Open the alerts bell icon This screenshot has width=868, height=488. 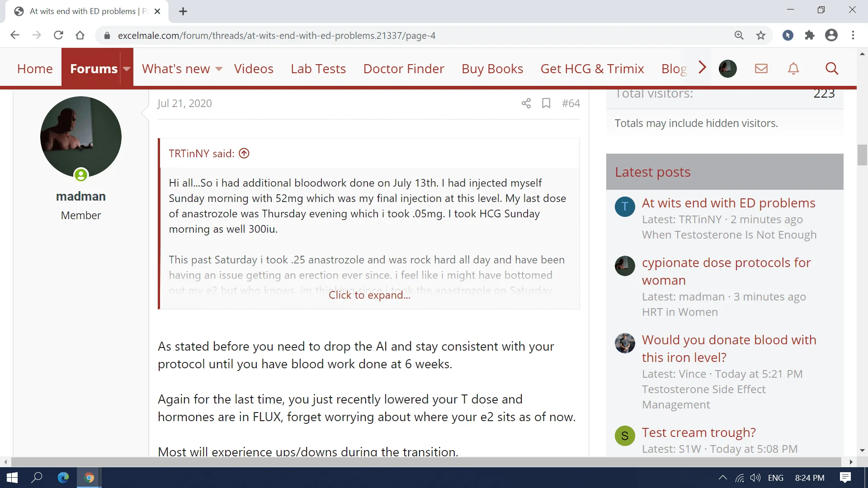[793, 69]
